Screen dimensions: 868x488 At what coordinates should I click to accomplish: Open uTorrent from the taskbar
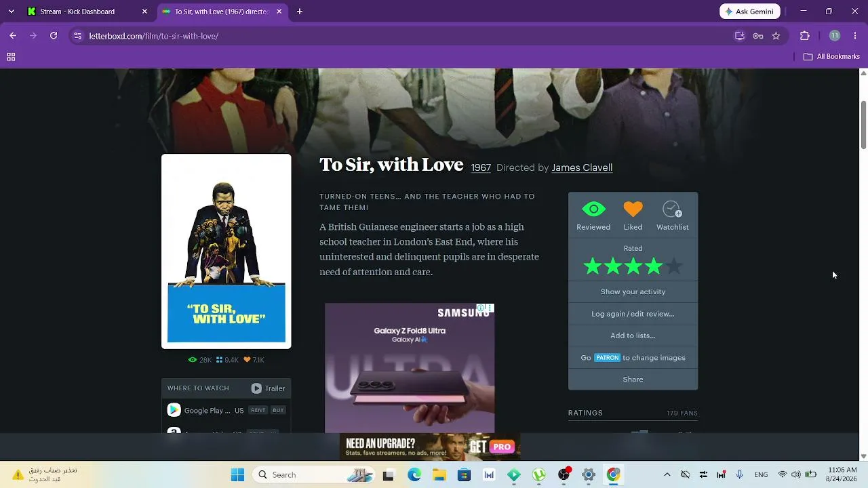tap(538, 475)
